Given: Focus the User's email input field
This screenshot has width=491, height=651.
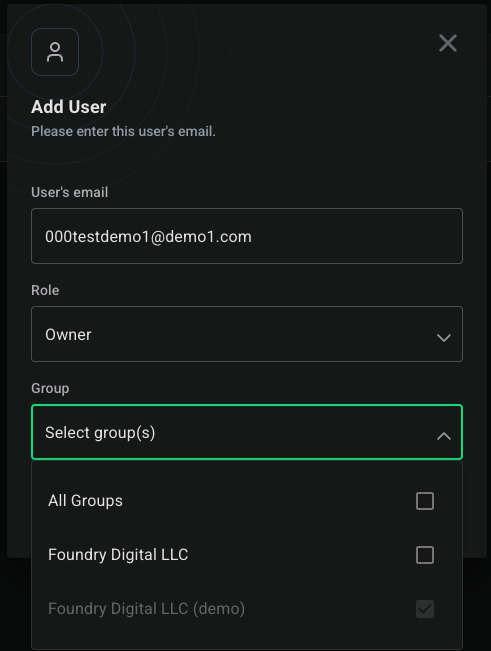Looking at the screenshot, I should point(247,236).
